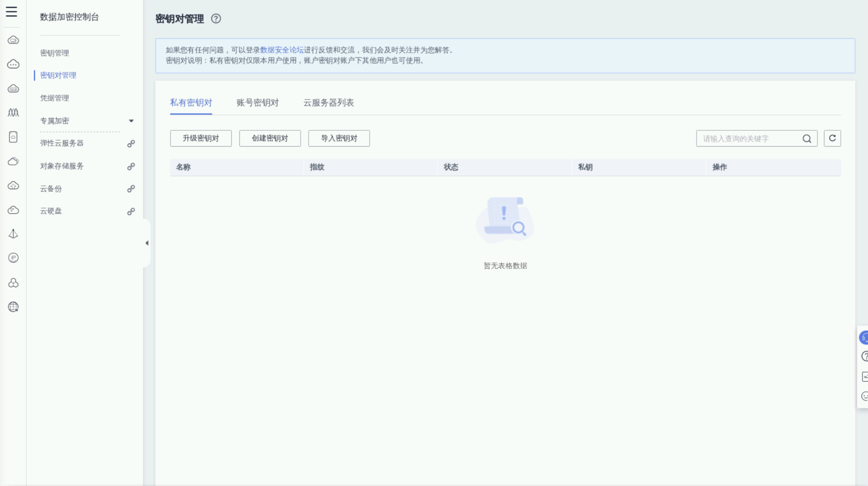This screenshot has height=486, width=868.
Task: Click the help question mark beside 密钥对管理 title
Action: [x=216, y=19]
